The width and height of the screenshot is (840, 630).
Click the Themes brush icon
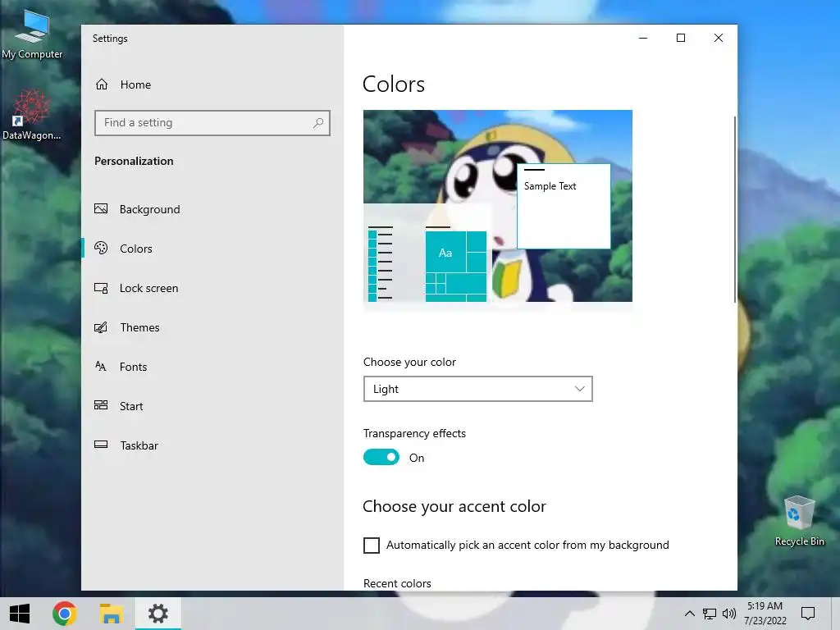coord(101,327)
